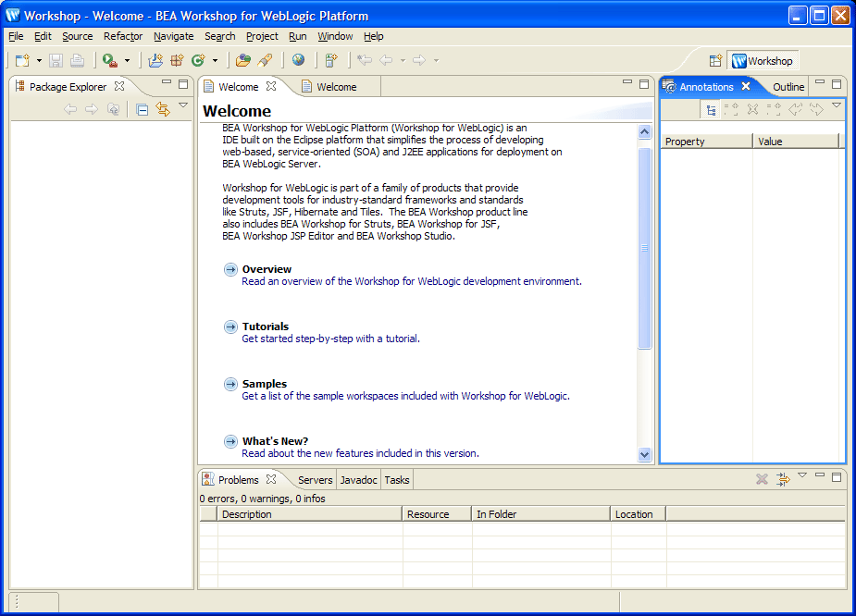
Task: Expand the Run external tools dropdown arrow
Action: 127,60
